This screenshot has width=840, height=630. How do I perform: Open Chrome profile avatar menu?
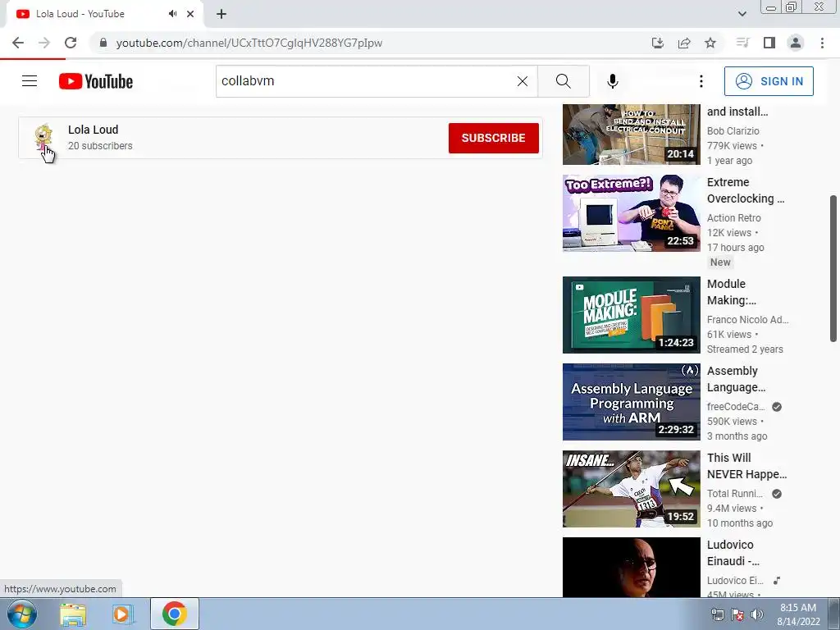click(x=796, y=43)
